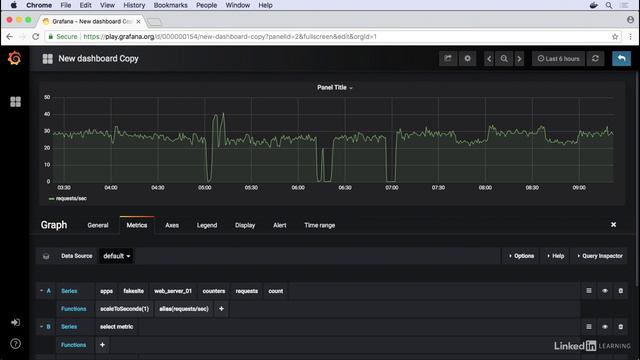Viewport: 640px width, 360px height.
Task: Open a new browser tab
Action: click(x=155, y=22)
